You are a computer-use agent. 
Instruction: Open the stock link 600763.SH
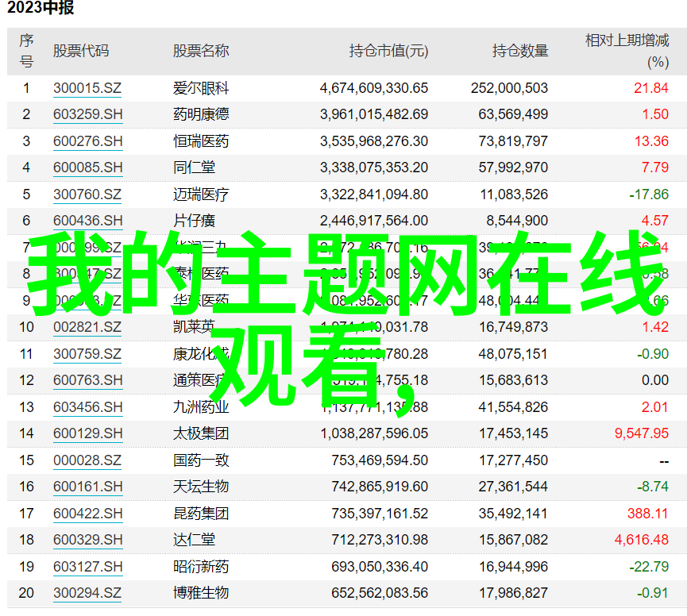pos(87,380)
